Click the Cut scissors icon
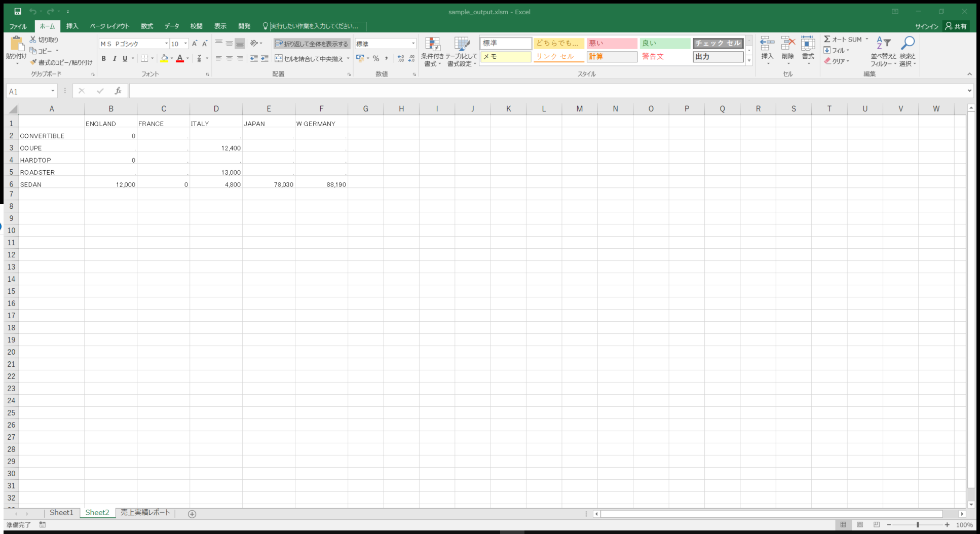980x534 pixels. pyautogui.click(x=33, y=40)
